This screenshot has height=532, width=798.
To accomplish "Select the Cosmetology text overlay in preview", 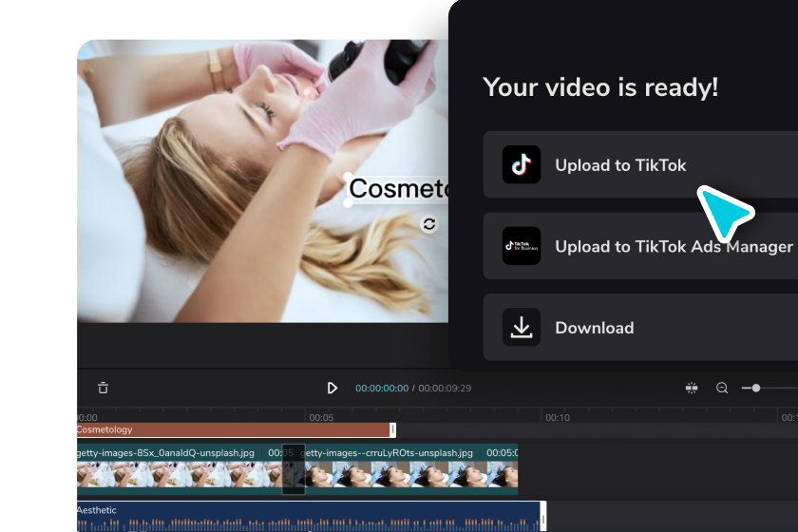I will tap(398, 188).
